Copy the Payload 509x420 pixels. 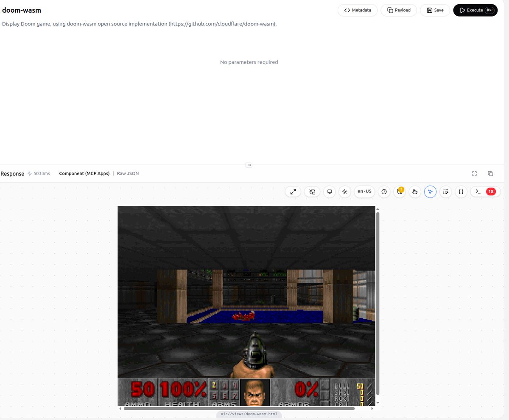(x=399, y=10)
